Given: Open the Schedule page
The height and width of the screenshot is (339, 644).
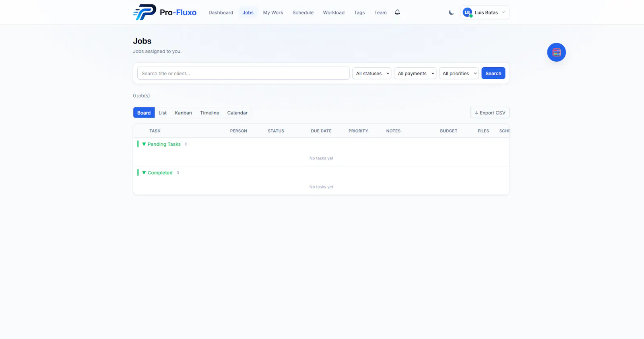Looking at the screenshot, I should (x=303, y=12).
